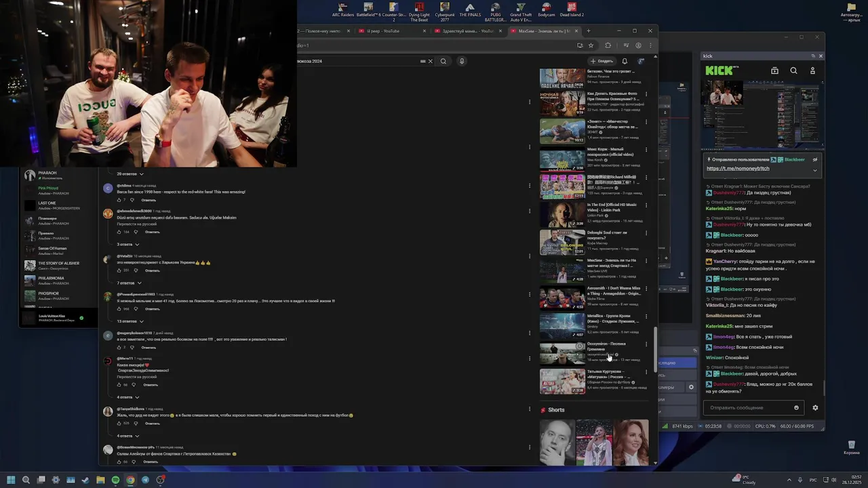Open Chrome media controls icon
The image size is (868, 488).
click(626, 45)
